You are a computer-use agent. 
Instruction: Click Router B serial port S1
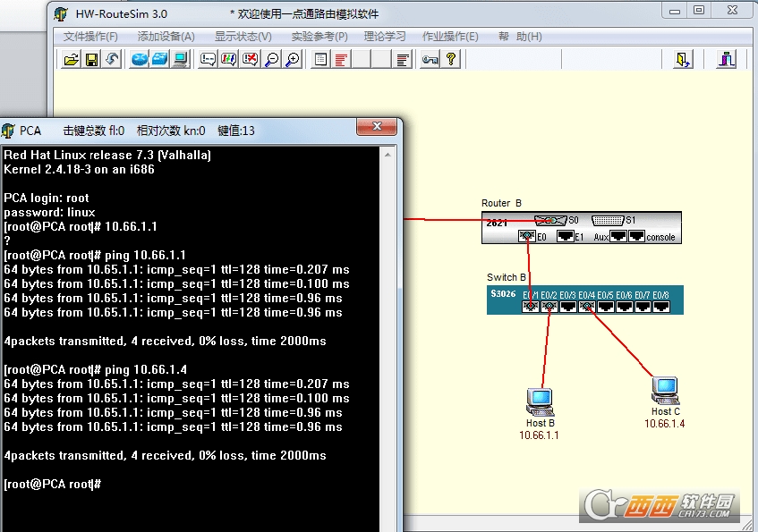point(609,220)
